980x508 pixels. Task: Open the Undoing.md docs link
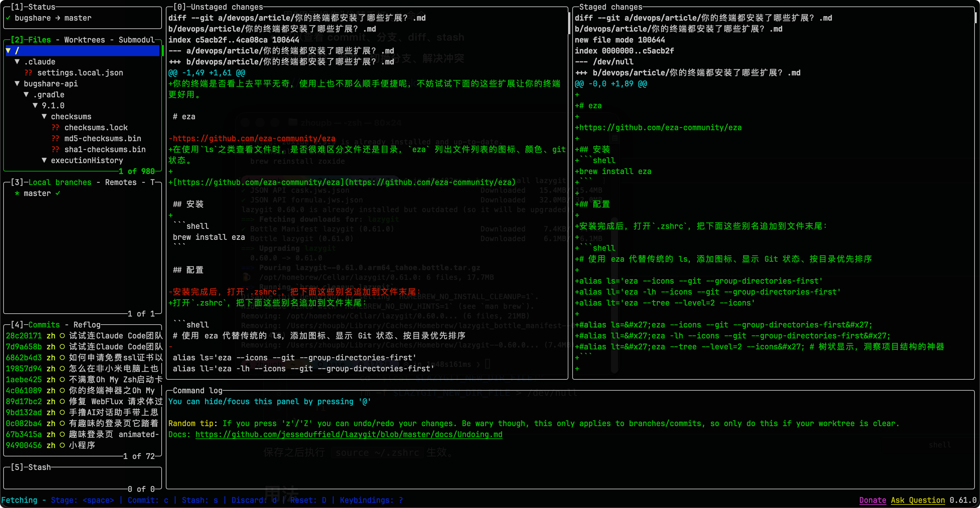pos(348,434)
